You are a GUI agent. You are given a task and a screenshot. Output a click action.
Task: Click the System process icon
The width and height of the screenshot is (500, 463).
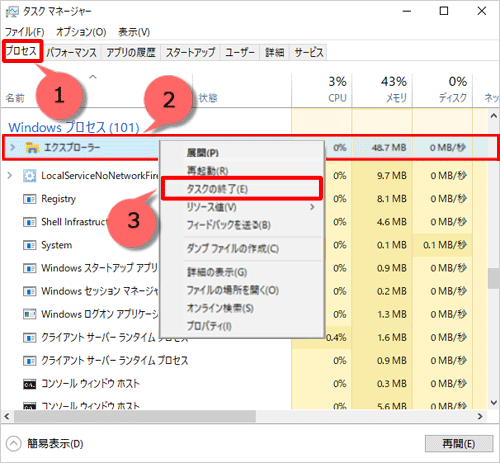29,245
